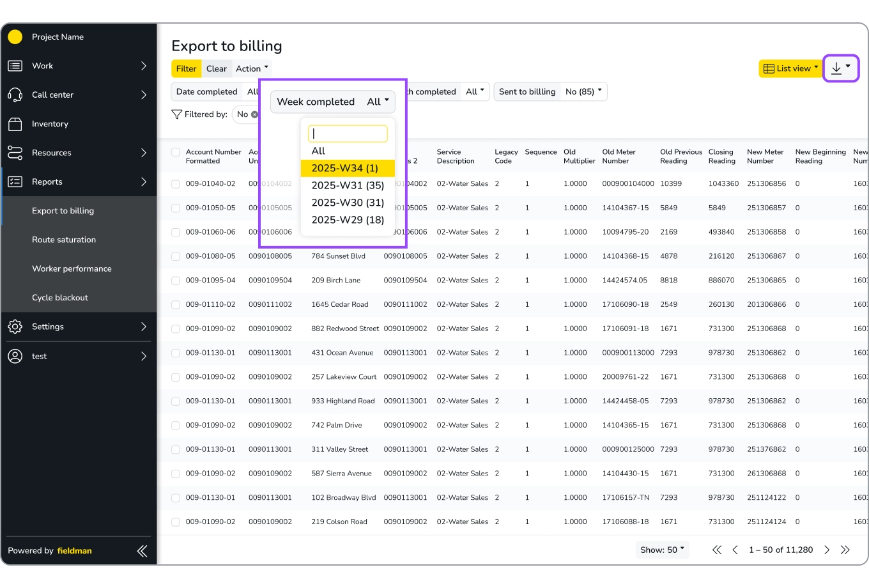Select 'All' in week dropdown list
869x588 pixels.
pyautogui.click(x=348, y=151)
